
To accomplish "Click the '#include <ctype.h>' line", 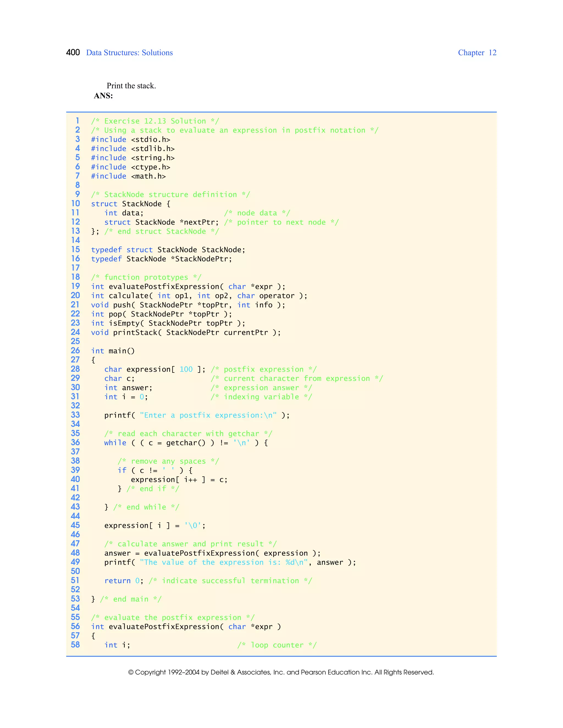I will tap(131, 167).
